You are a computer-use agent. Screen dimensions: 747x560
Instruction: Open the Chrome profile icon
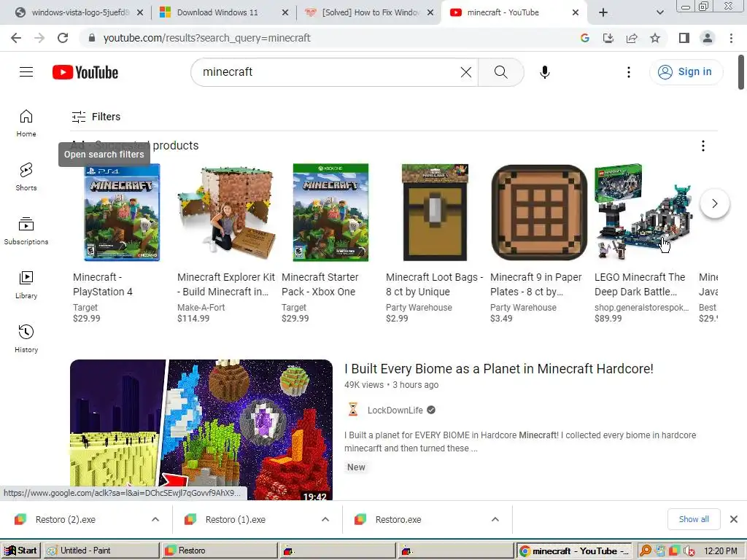pos(708,38)
